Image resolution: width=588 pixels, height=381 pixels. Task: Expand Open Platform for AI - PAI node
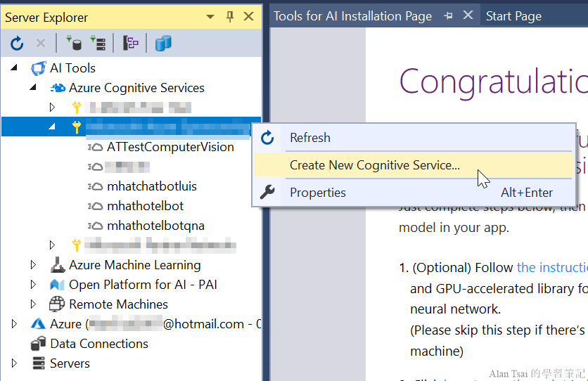tap(33, 285)
